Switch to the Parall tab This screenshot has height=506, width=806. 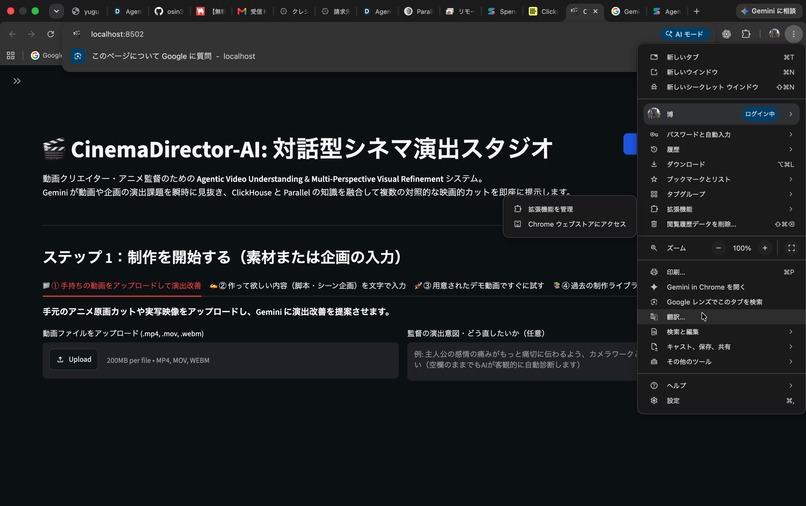pyautogui.click(x=418, y=11)
